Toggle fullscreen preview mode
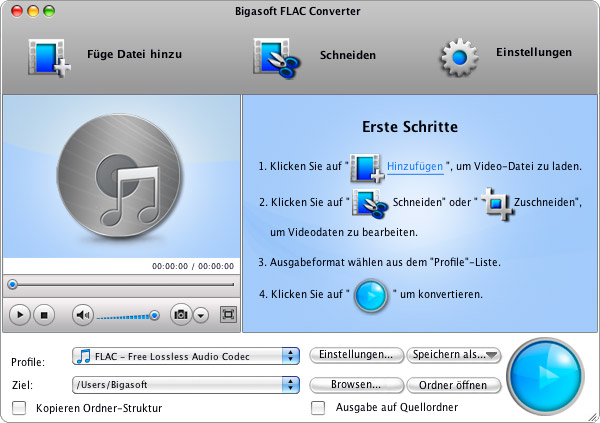The image size is (600, 423). 228,315
